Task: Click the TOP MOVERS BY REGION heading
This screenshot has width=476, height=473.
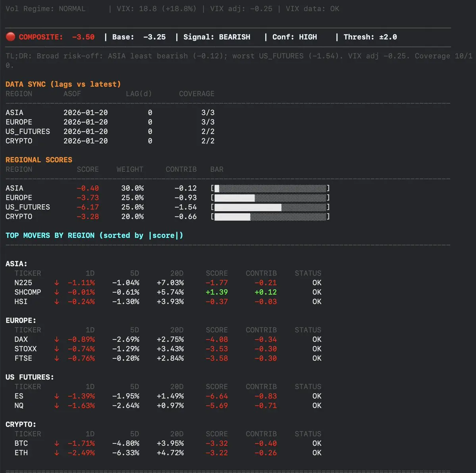Action: [x=94, y=236]
